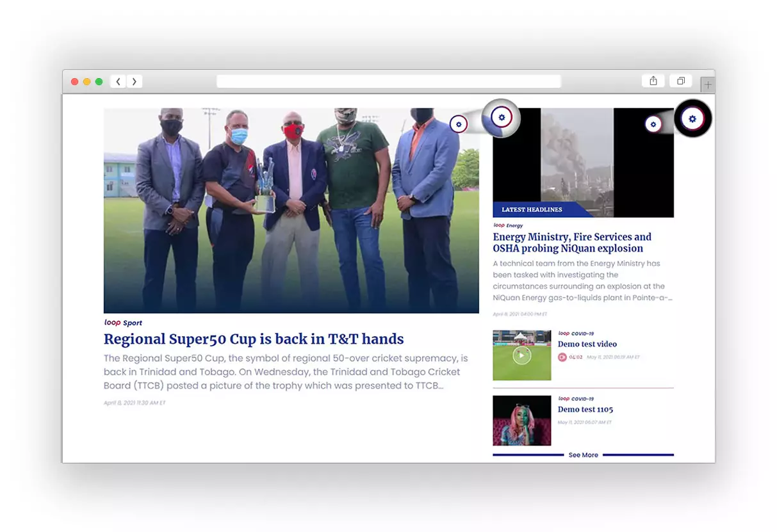777x532 pixels.
Task: Click the Loop Energy category label
Action: (508, 225)
